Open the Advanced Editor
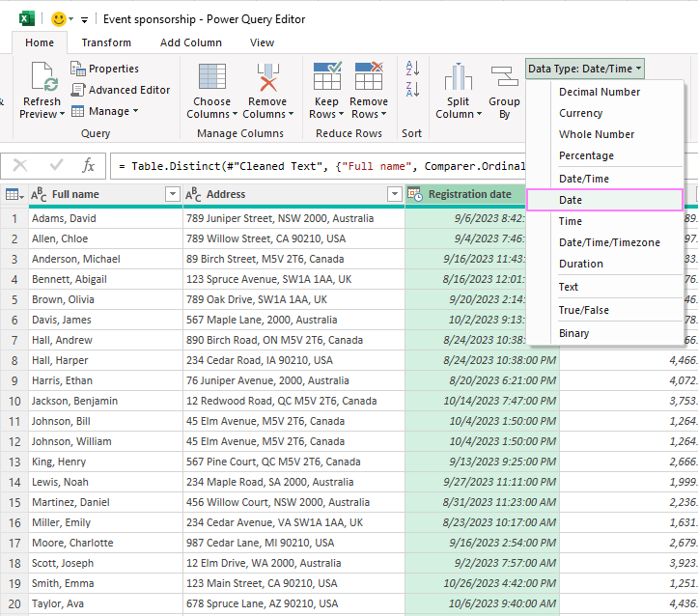This screenshot has width=698, height=616. tap(121, 90)
